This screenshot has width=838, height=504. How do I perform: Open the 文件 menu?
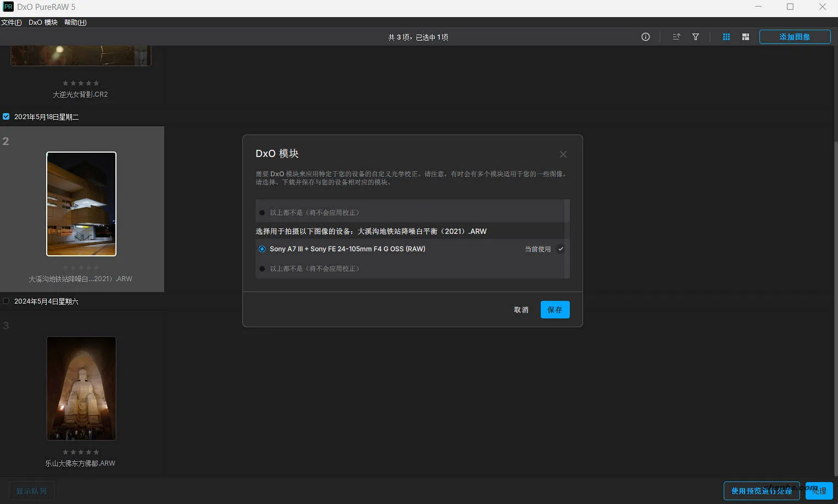12,23
